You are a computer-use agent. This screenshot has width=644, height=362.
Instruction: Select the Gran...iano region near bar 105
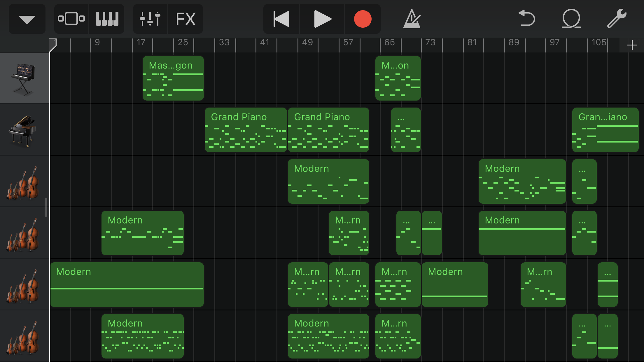coord(605,130)
